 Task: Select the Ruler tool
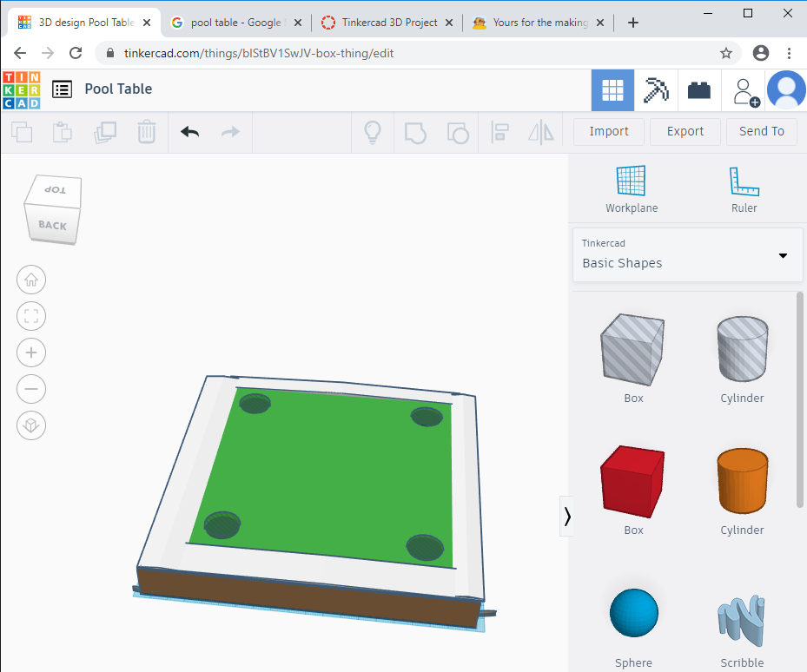(744, 189)
